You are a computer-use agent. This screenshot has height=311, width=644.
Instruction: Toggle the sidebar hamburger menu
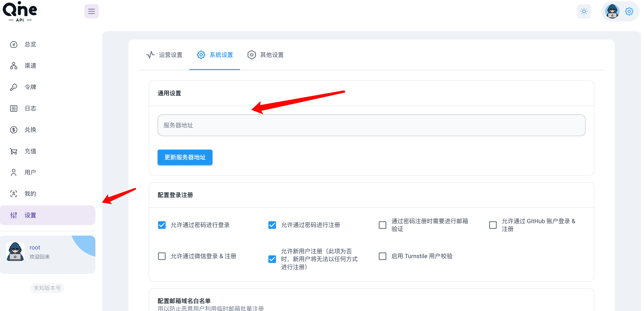tap(91, 11)
